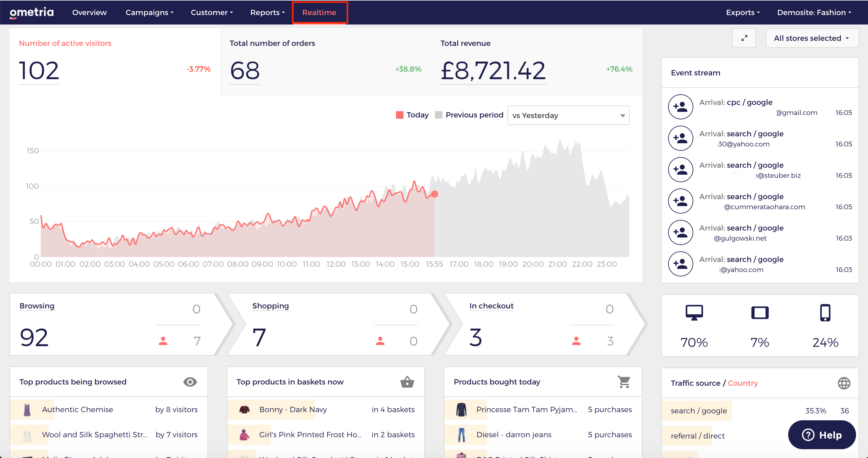868x458 pixels.
Task: Click the shopping basket icon in baskets panel
Action: click(x=407, y=382)
